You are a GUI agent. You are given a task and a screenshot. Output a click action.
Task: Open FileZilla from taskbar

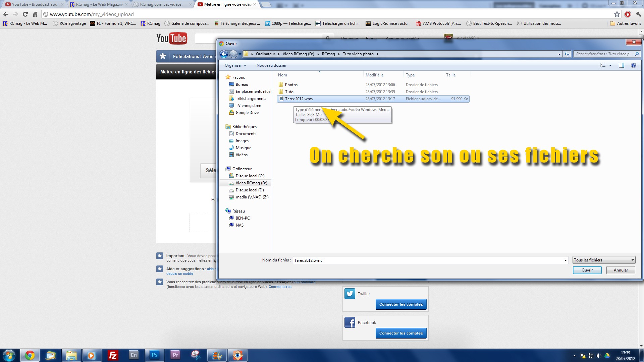(113, 355)
